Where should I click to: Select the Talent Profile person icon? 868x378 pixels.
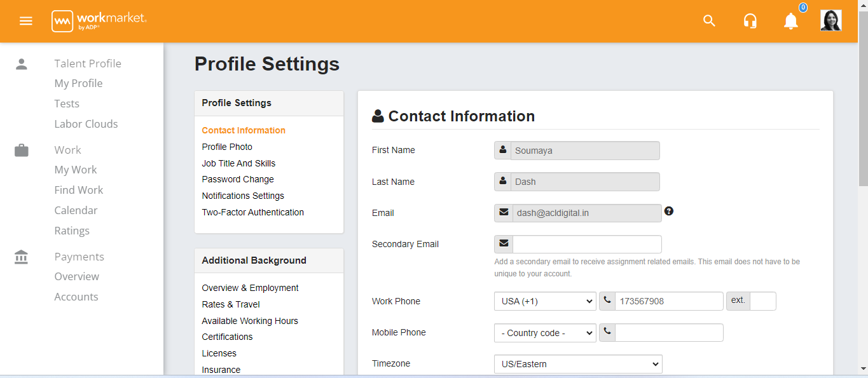click(x=21, y=63)
